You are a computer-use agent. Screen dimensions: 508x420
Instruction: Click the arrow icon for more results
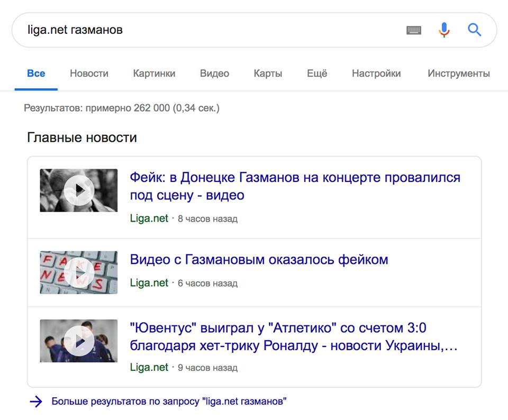(x=36, y=401)
